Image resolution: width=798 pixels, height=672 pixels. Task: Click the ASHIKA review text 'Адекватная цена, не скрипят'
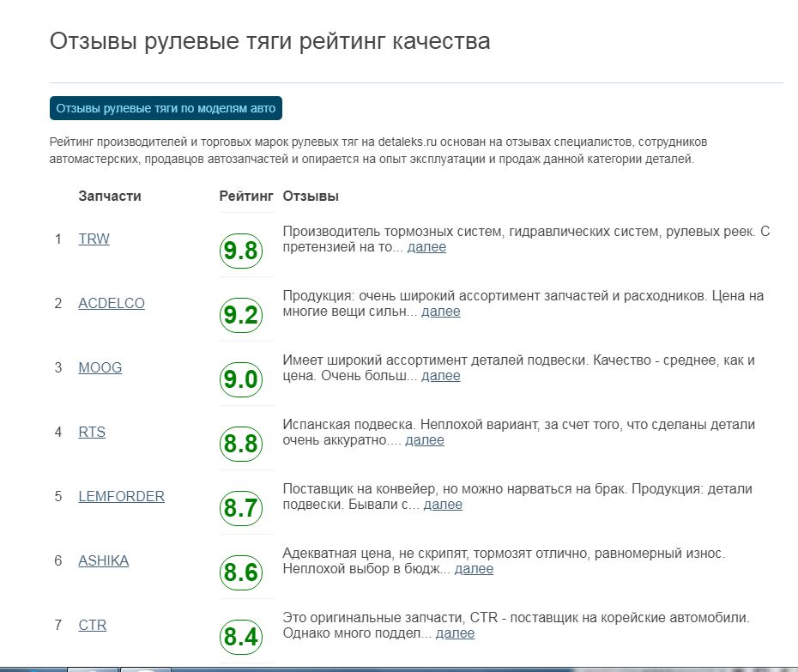pyautogui.click(x=375, y=553)
